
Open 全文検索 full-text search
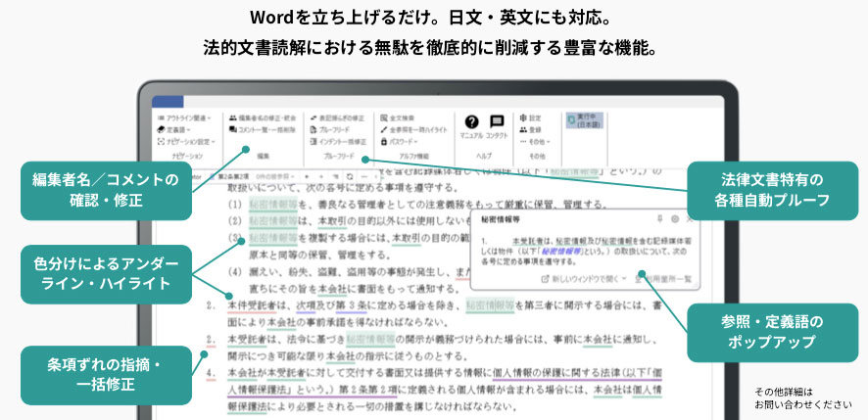[x=398, y=117]
